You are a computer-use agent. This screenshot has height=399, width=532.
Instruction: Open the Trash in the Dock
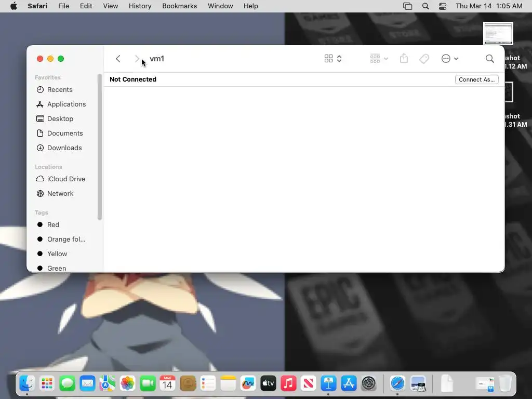(x=505, y=384)
